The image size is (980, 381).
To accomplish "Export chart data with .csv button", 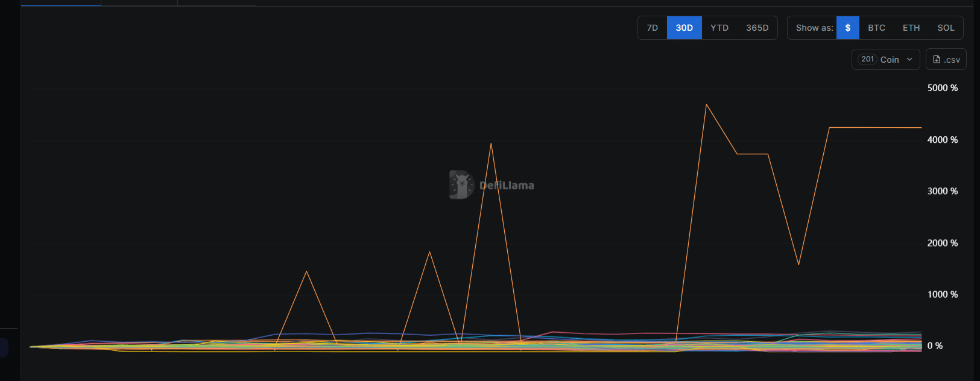I will pos(946,59).
